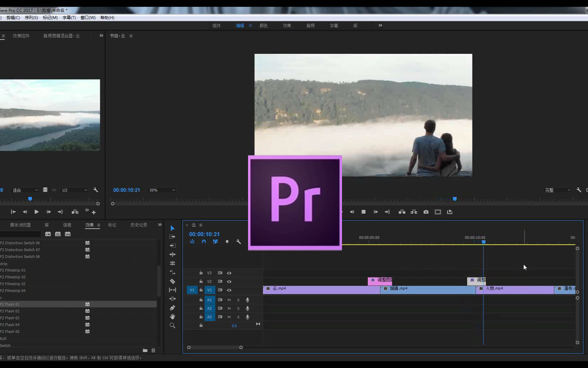588x368 pixels.
Task: Expand workspace overflow chevrons
Action: click(x=380, y=25)
